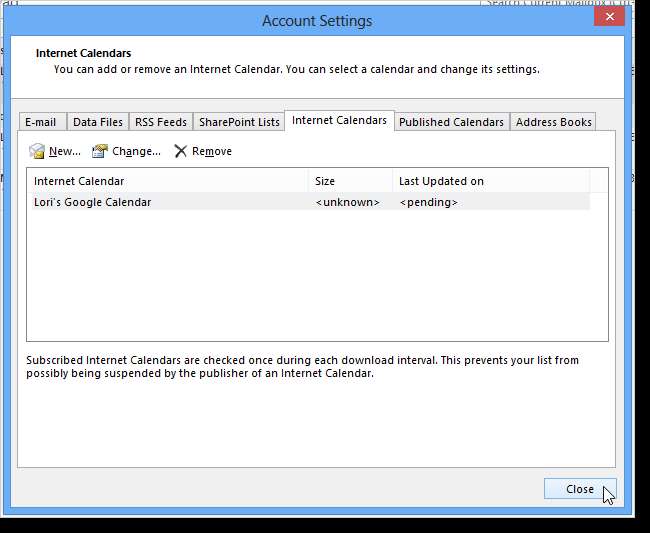Switch to the E-mail tab
The width and height of the screenshot is (650, 533).
pyautogui.click(x=41, y=122)
